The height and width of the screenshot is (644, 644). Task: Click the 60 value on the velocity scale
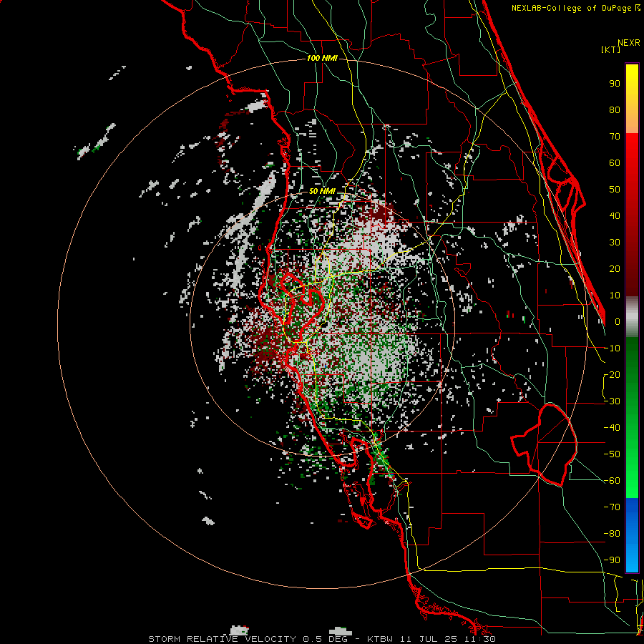pyautogui.click(x=615, y=163)
